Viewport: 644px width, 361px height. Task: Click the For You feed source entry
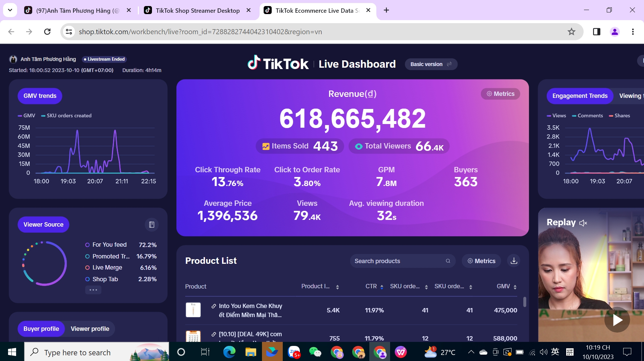[x=121, y=245]
